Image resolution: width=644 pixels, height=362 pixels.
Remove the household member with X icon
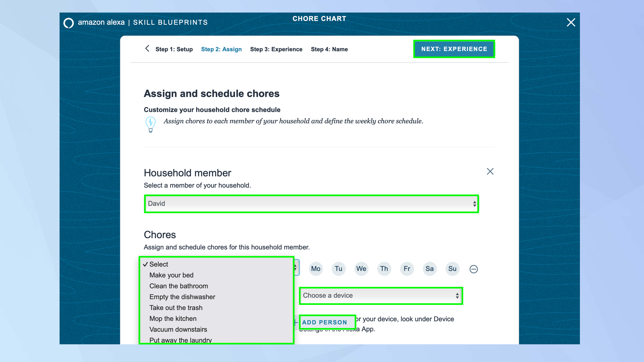point(490,172)
